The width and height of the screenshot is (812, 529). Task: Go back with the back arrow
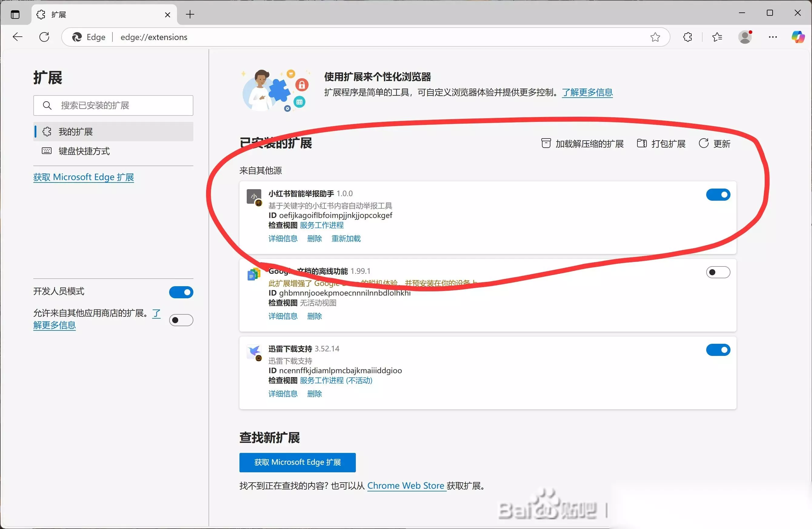pyautogui.click(x=17, y=37)
